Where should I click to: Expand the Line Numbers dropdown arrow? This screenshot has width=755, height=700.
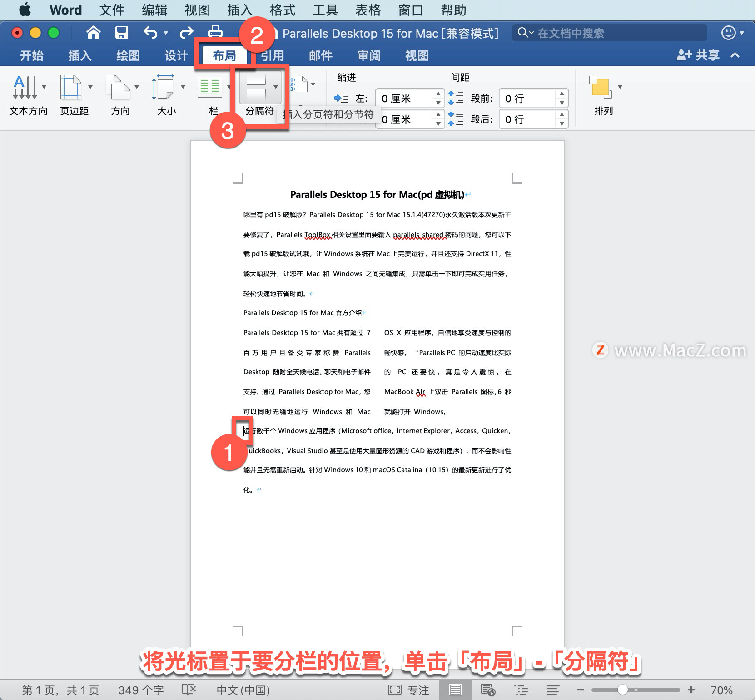pyautogui.click(x=313, y=84)
